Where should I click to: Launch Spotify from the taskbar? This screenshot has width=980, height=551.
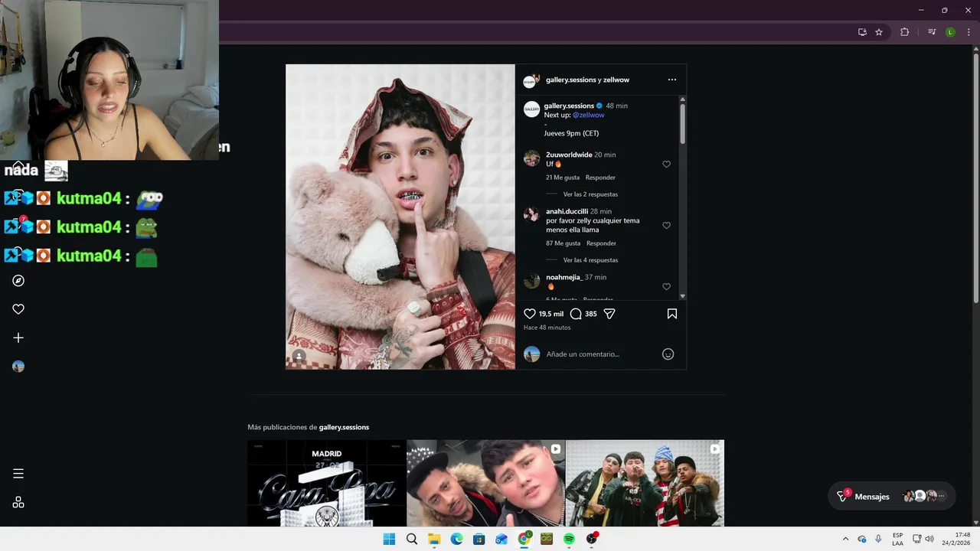tap(569, 539)
